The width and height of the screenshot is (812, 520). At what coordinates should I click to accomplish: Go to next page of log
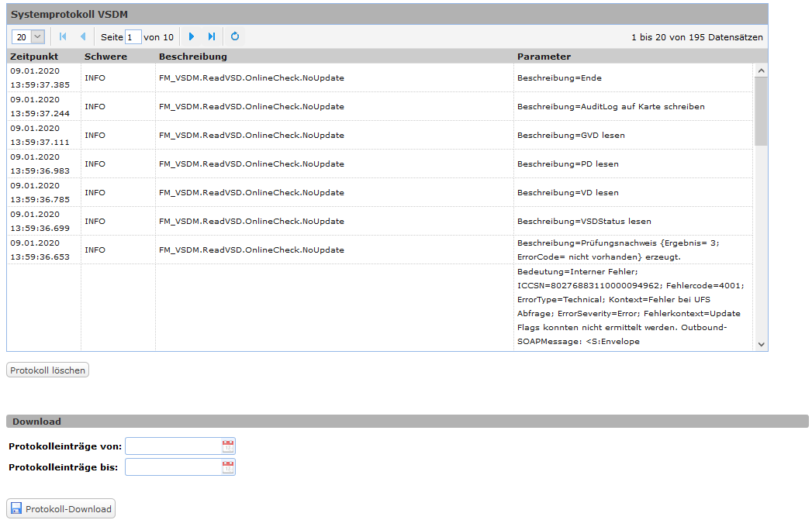click(x=192, y=36)
